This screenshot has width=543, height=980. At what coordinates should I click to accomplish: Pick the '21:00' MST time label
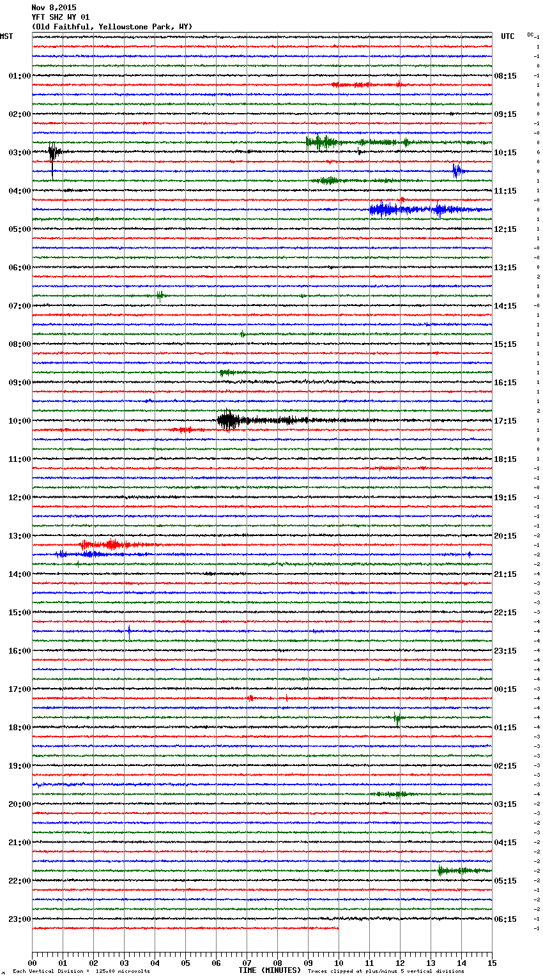click(20, 843)
